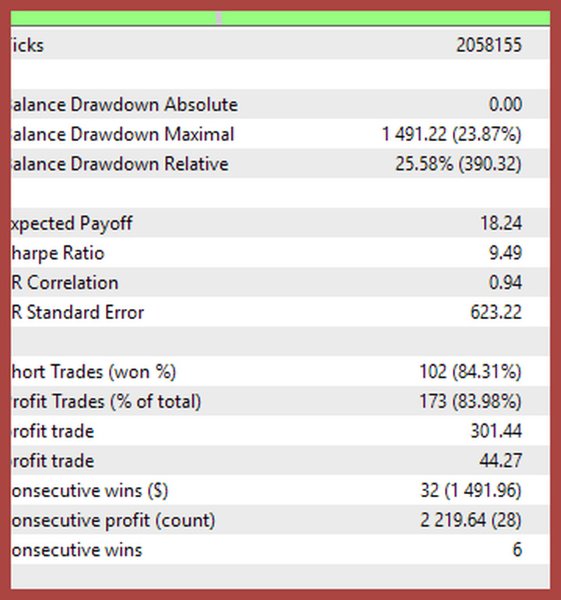
Task: Click the Expected Payoff row label
Action: coord(72,223)
